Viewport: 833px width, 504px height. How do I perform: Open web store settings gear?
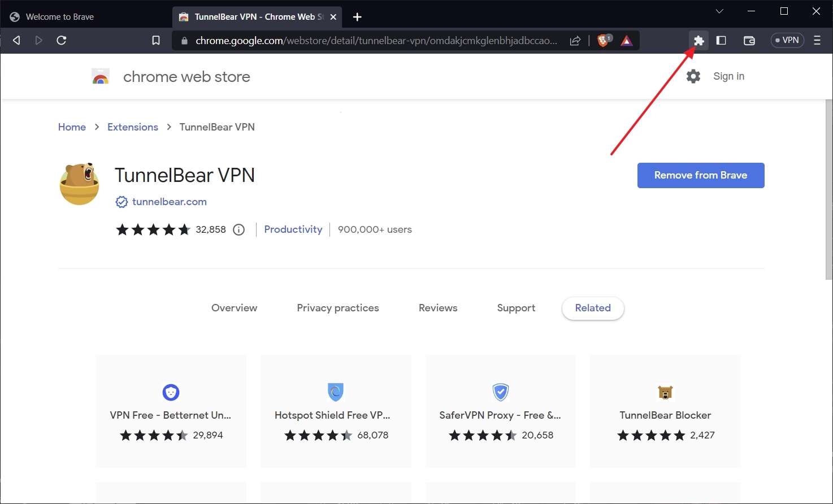[x=693, y=76]
